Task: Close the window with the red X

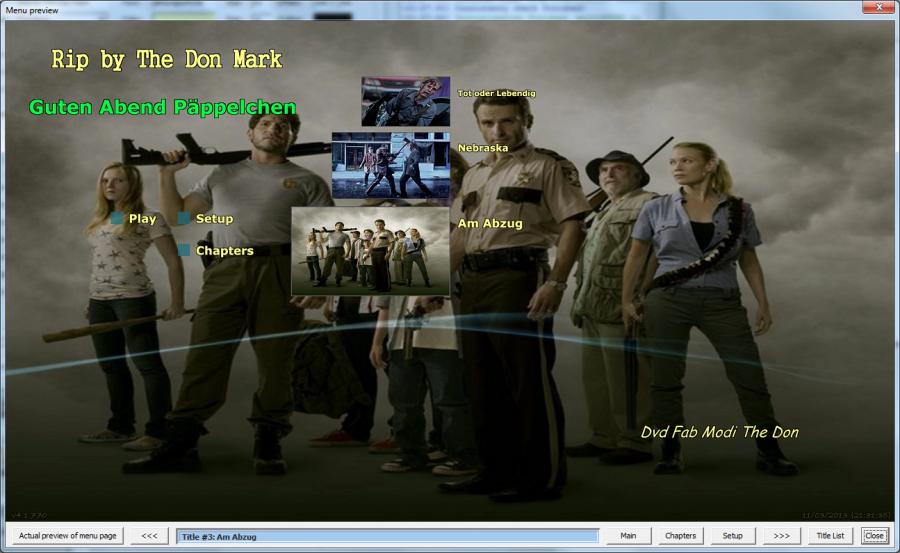Action: coord(879,7)
